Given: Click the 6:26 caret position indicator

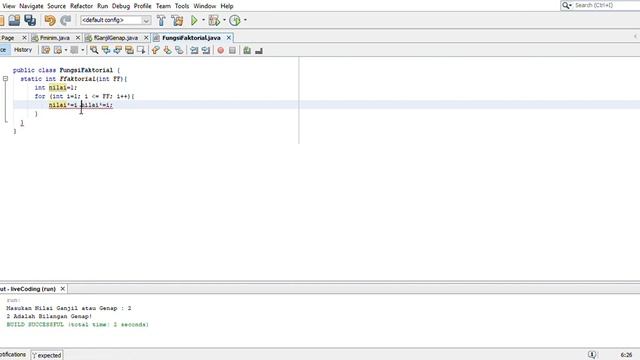Looking at the screenshot, I should click(x=626, y=355).
